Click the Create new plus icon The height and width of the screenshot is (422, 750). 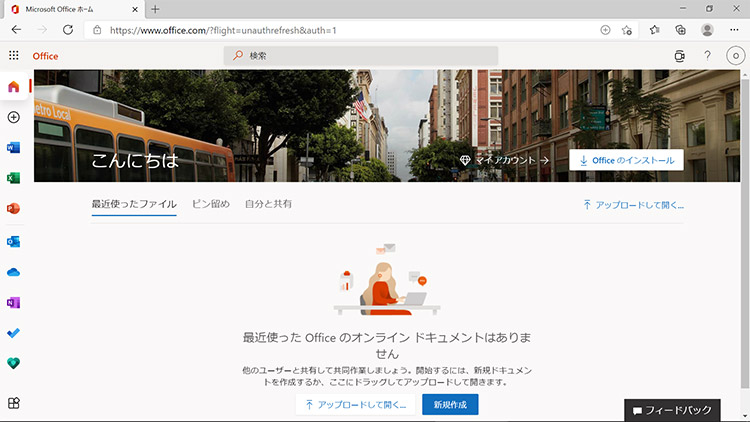[13, 117]
